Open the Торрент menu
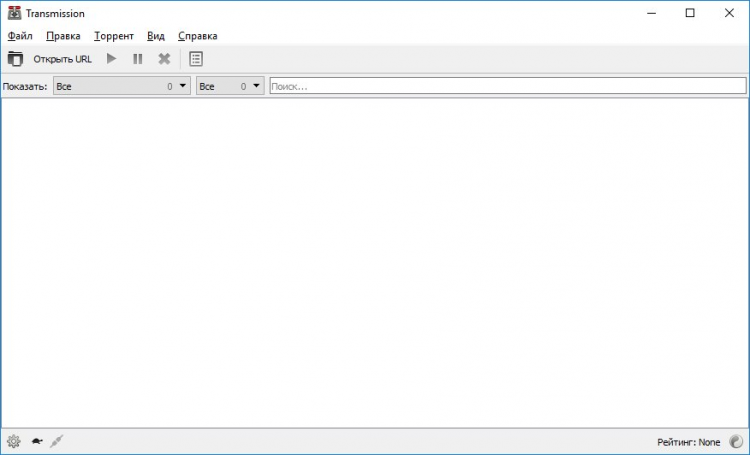750x455 pixels. click(x=114, y=36)
